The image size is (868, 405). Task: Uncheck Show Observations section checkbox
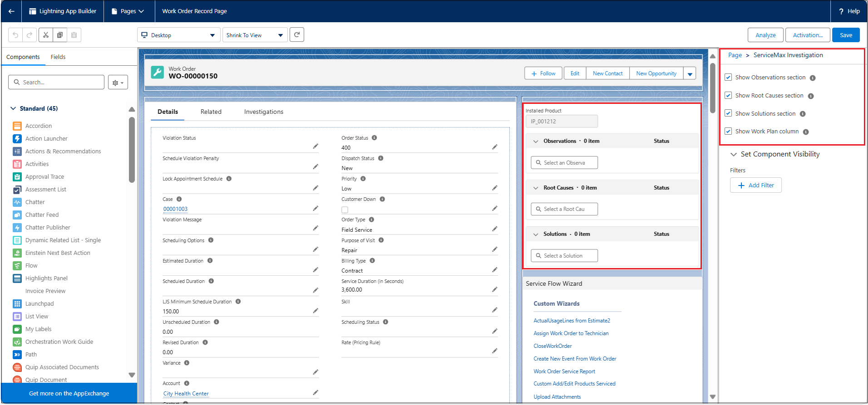pos(728,77)
